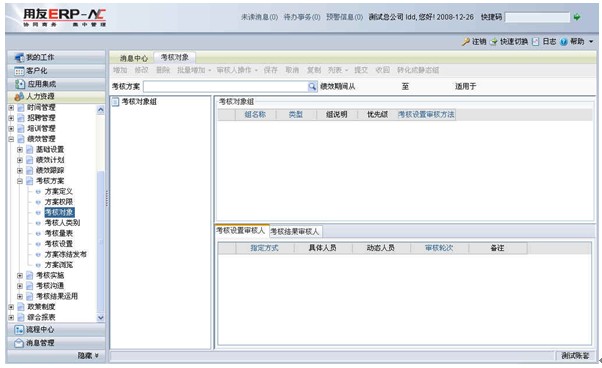Open the 我的工作 sidebar section

56,57
